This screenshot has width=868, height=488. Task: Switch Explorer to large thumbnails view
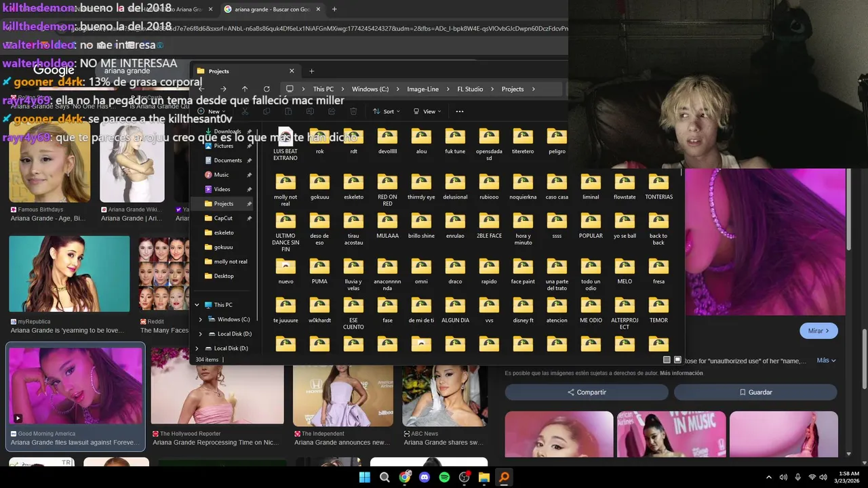coord(677,360)
